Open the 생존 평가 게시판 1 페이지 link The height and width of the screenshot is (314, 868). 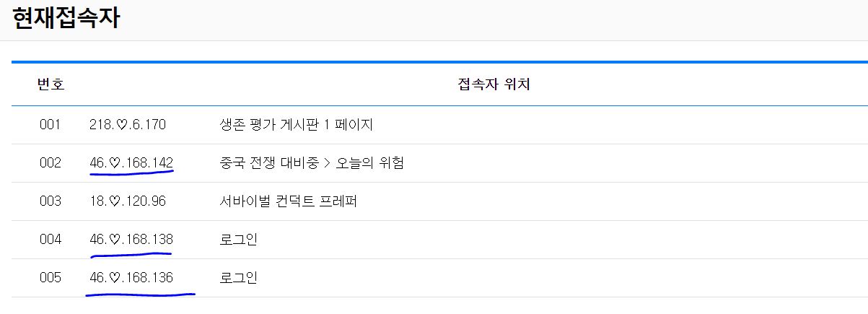point(296,125)
